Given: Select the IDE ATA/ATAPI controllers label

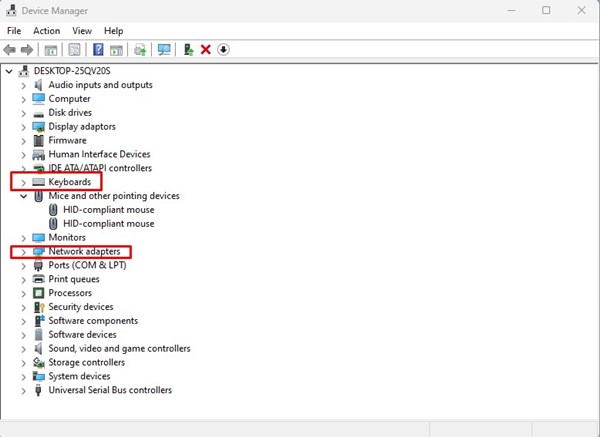Looking at the screenshot, I should click(x=100, y=168).
